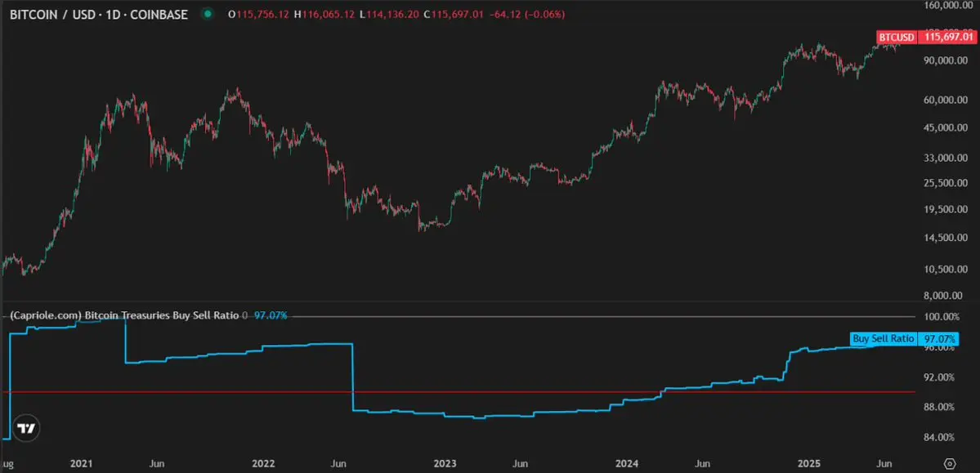The image size is (980, 473).
Task: Click the open value O115,756.12
Action: [x=259, y=15]
